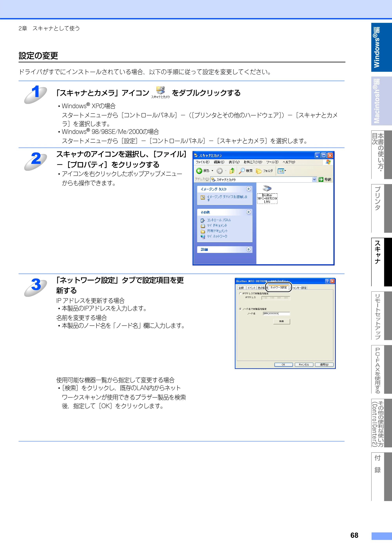Click the green Go (移動) arrow button

pyautogui.click(x=321, y=179)
